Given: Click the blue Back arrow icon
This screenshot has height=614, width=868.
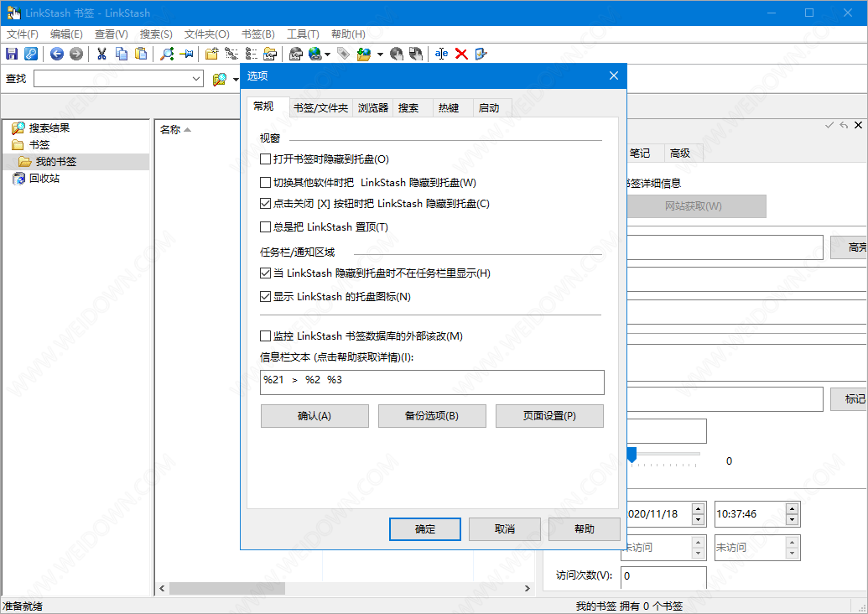Looking at the screenshot, I should [56, 54].
